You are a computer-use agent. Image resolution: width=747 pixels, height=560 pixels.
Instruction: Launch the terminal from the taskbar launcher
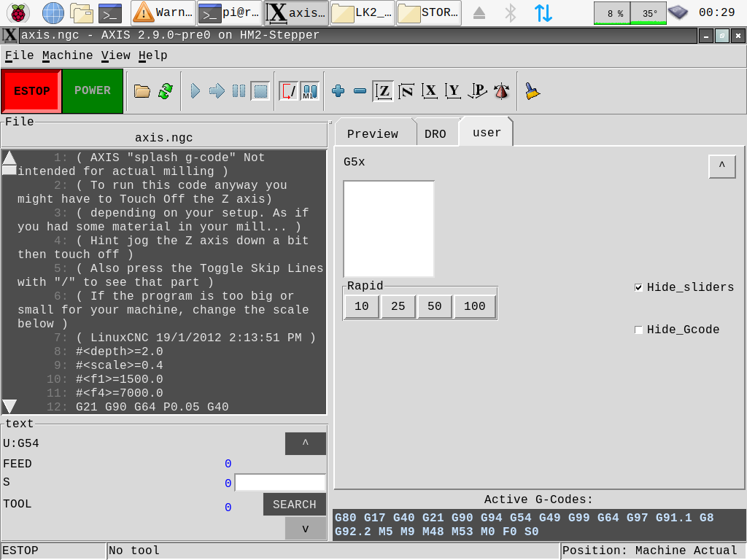tap(110, 13)
